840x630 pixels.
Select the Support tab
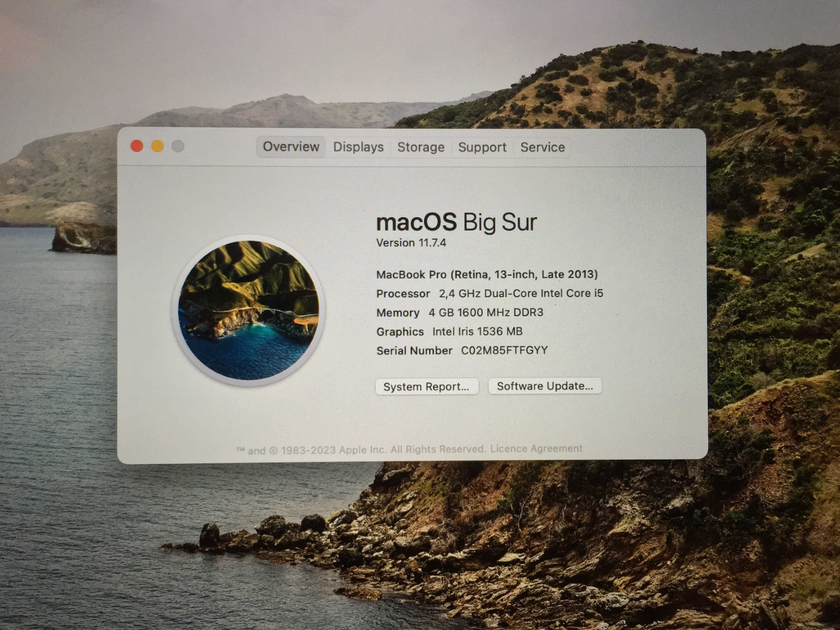482,147
